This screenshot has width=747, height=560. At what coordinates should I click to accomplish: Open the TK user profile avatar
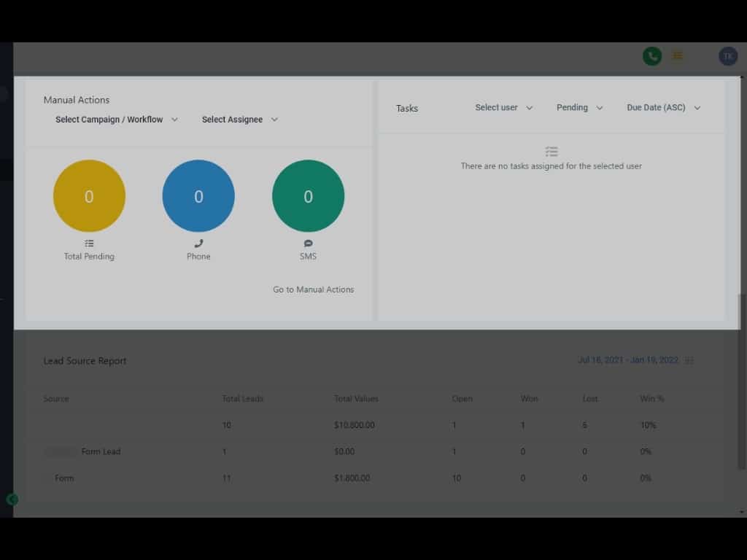727,56
